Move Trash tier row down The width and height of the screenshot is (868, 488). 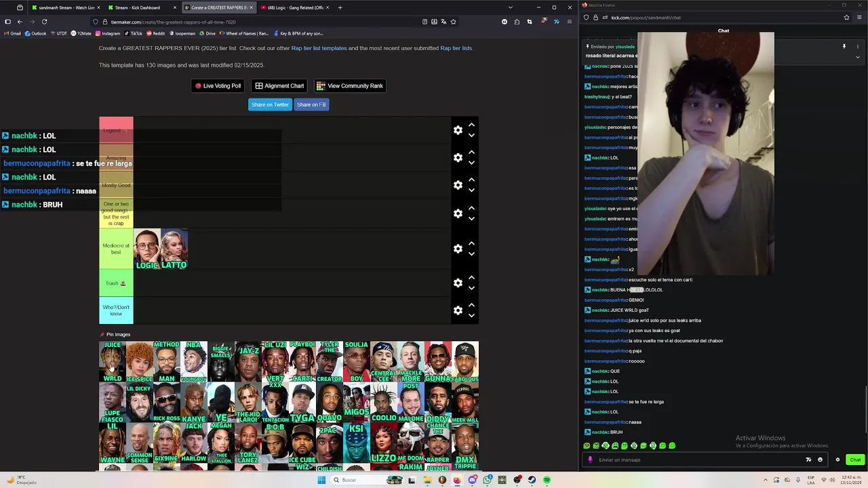pyautogui.click(x=471, y=288)
